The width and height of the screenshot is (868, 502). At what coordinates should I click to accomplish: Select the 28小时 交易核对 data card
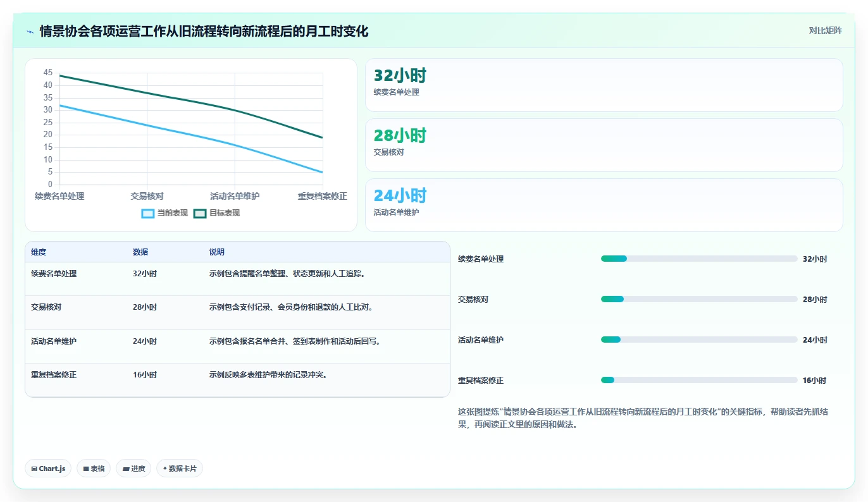pyautogui.click(x=604, y=145)
